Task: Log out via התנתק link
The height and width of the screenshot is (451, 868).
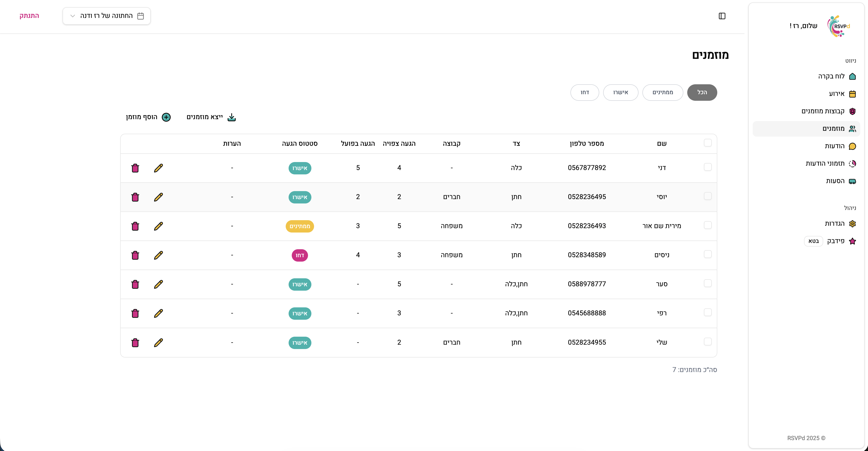Action: pos(29,16)
